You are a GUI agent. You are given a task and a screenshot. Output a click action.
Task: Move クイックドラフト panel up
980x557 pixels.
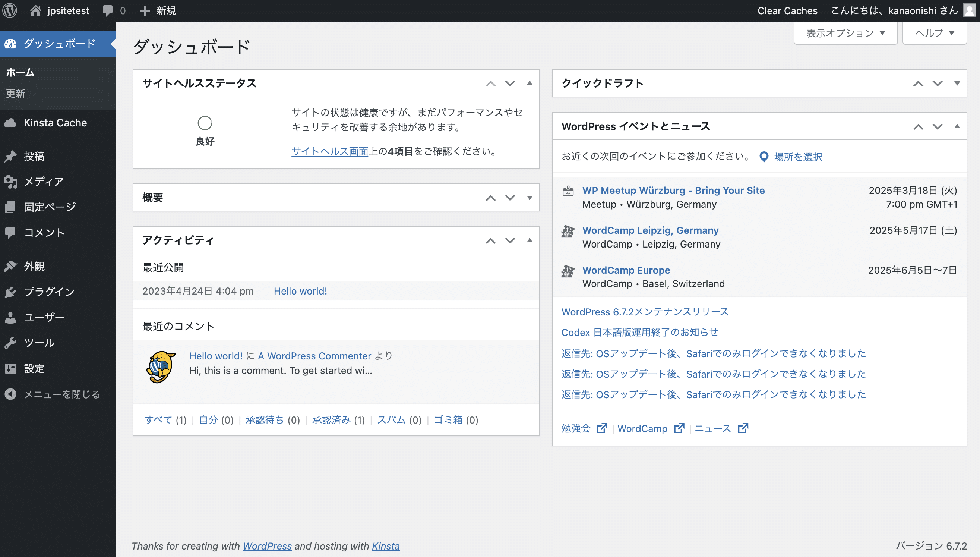(918, 83)
